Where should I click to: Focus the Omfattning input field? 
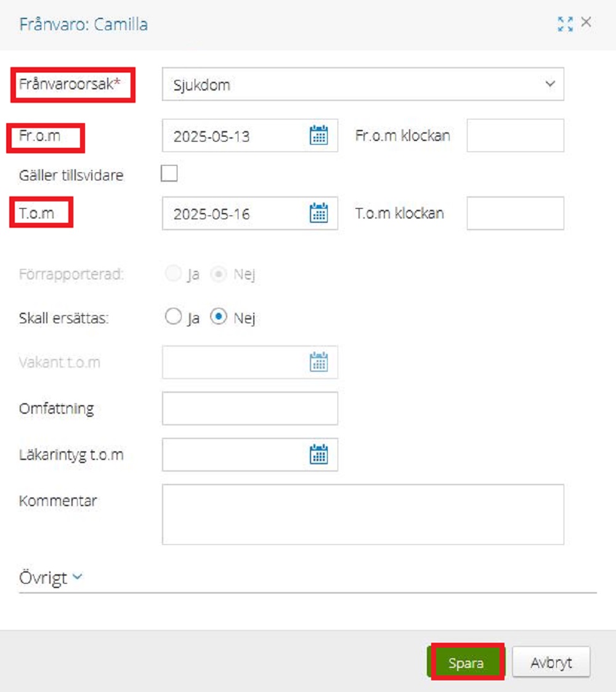(249, 409)
